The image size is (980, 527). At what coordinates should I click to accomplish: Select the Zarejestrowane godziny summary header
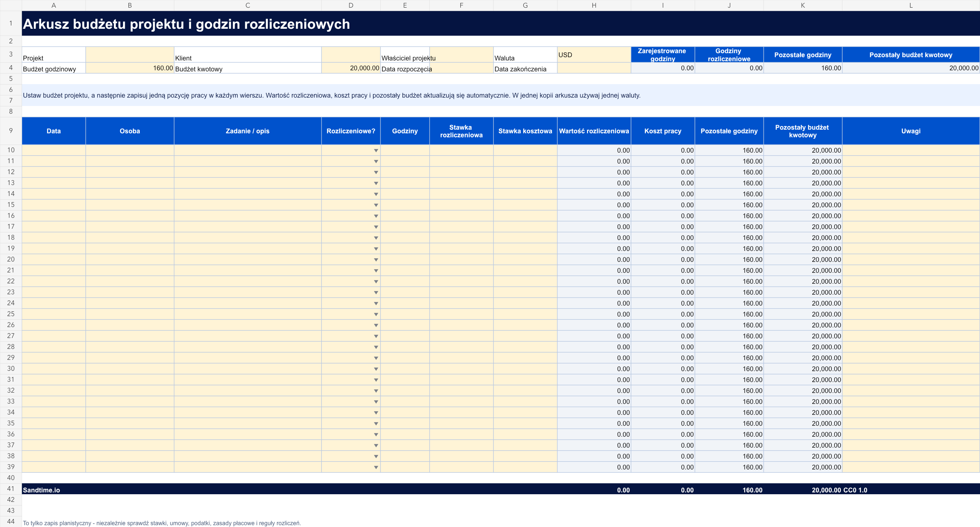663,55
